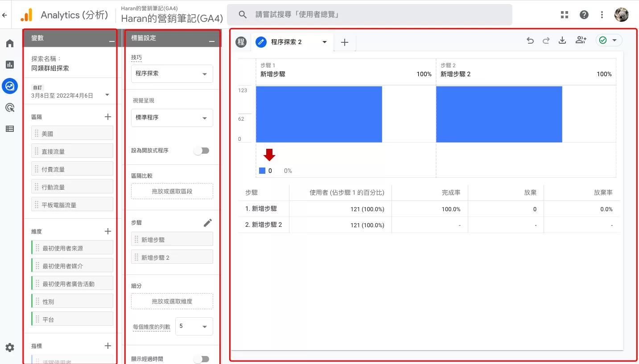Undo the last change
The image size is (639, 364).
[530, 41]
